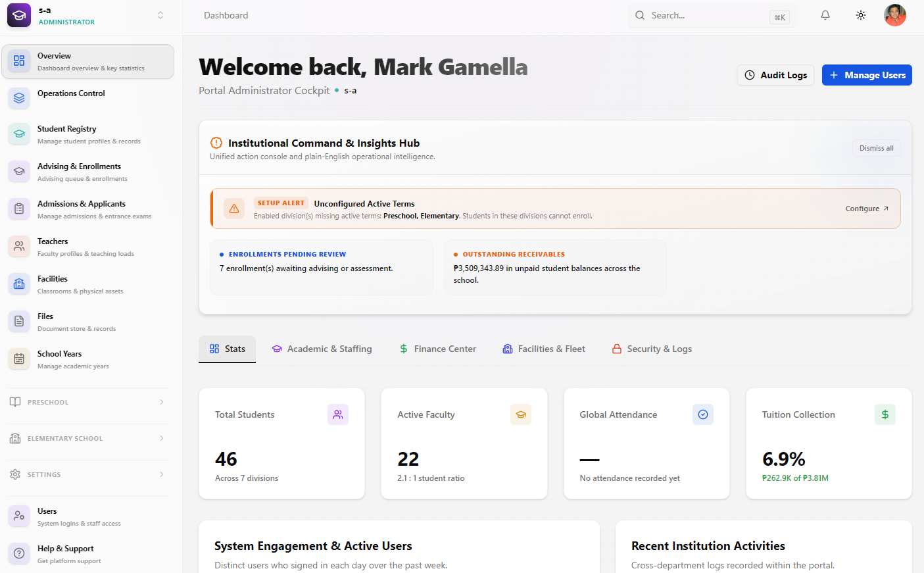Click the Institutional Command hub alert icon
The image size is (924, 573).
tap(216, 143)
